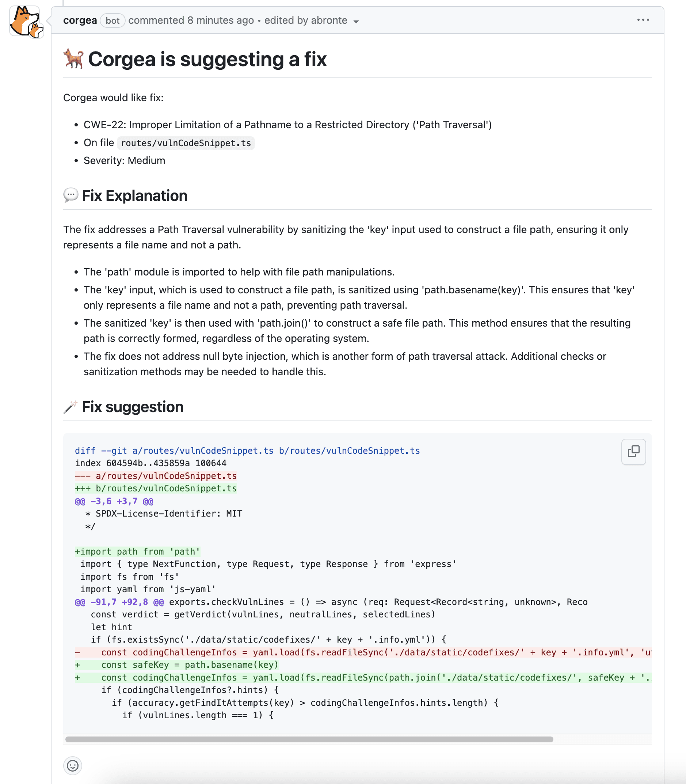Click the corgea fox avatar image

(x=26, y=22)
